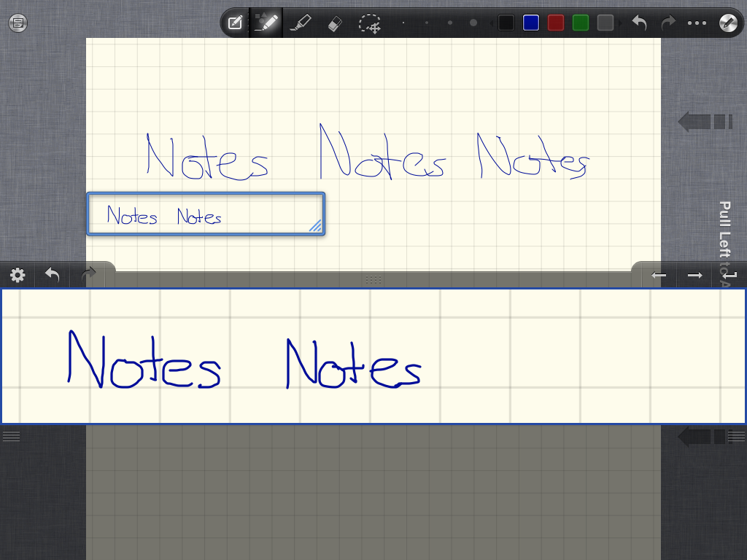Screen dimensions: 747x560
Task: Tap inside the close-up writing area
Action: pos(373,356)
